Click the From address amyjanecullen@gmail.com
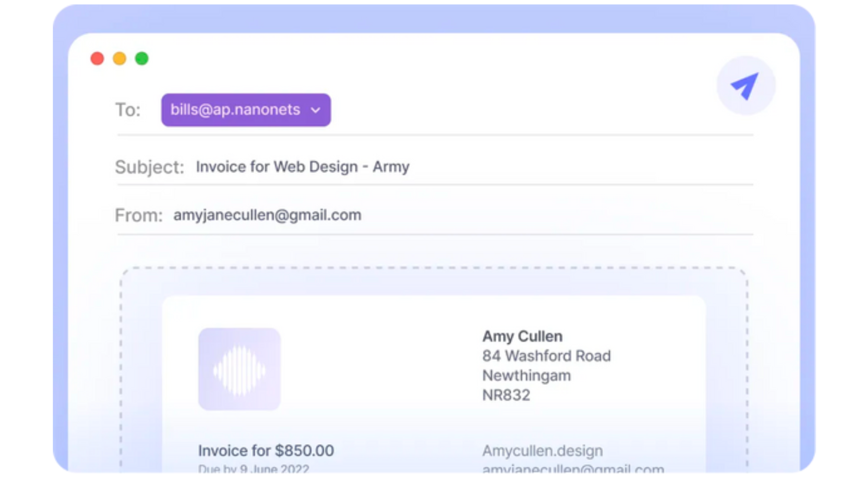This screenshot has width=868, height=478. click(267, 215)
